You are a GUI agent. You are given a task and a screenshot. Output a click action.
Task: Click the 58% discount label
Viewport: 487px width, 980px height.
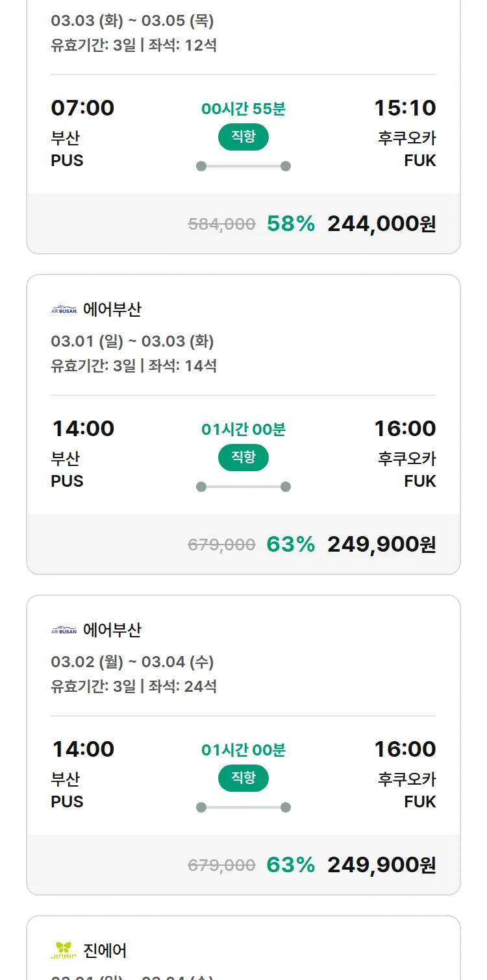tap(290, 224)
